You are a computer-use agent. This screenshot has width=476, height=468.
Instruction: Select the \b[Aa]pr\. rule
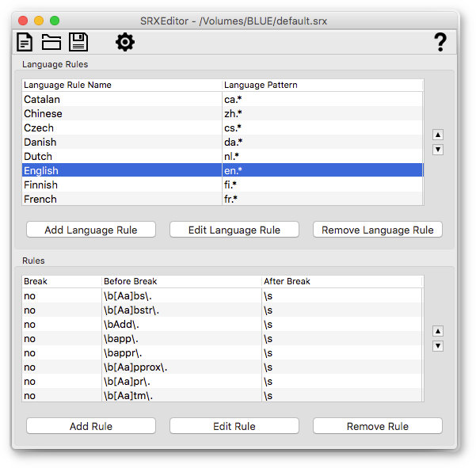(223, 381)
